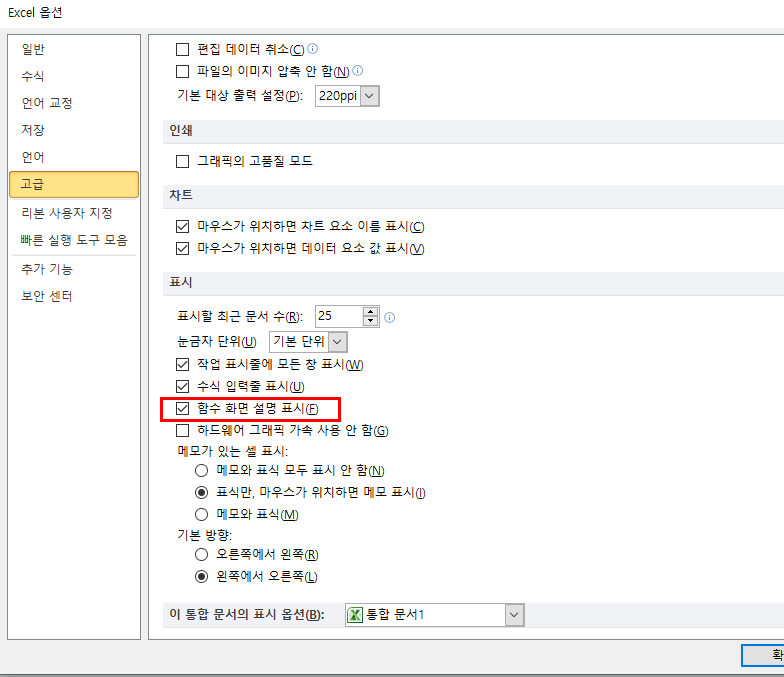
Task: Open the 220ppi output resolution dropdown
Action: 369,96
